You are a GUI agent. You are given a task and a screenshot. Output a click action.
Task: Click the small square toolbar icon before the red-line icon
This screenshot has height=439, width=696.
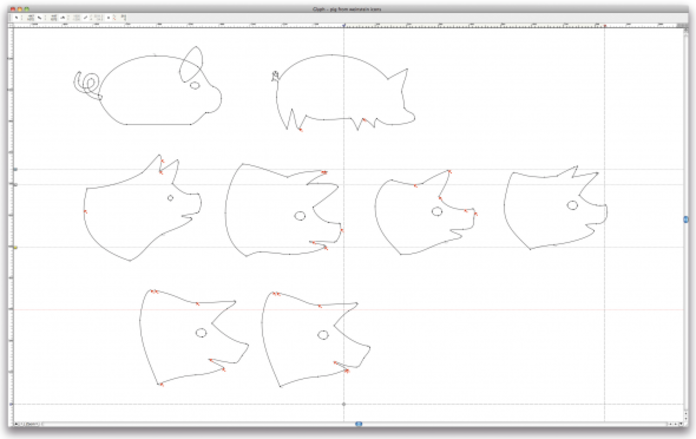pos(108,17)
